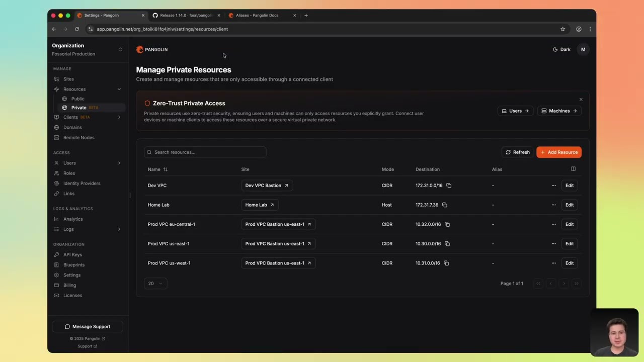Copy the 10.32.0.0/16 destination
The image size is (644, 362).
tap(447, 224)
